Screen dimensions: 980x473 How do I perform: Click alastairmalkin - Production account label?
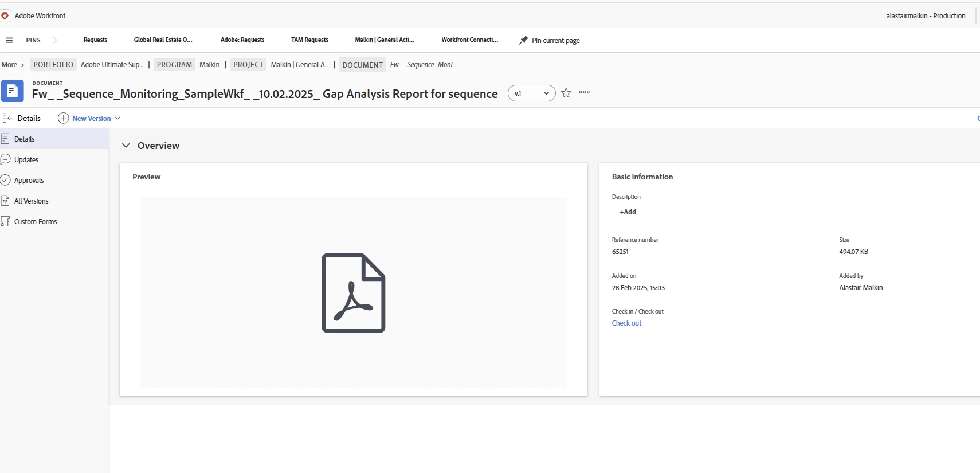[926, 16]
